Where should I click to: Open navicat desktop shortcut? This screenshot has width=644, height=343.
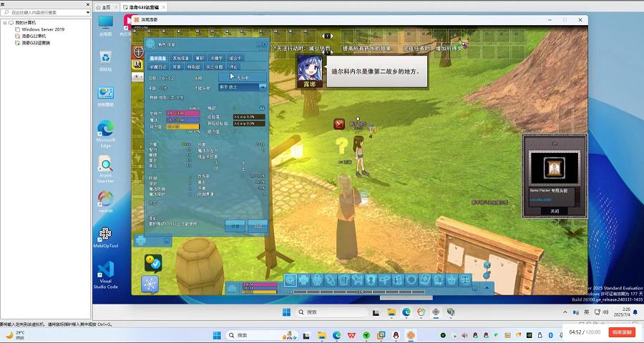click(x=106, y=202)
